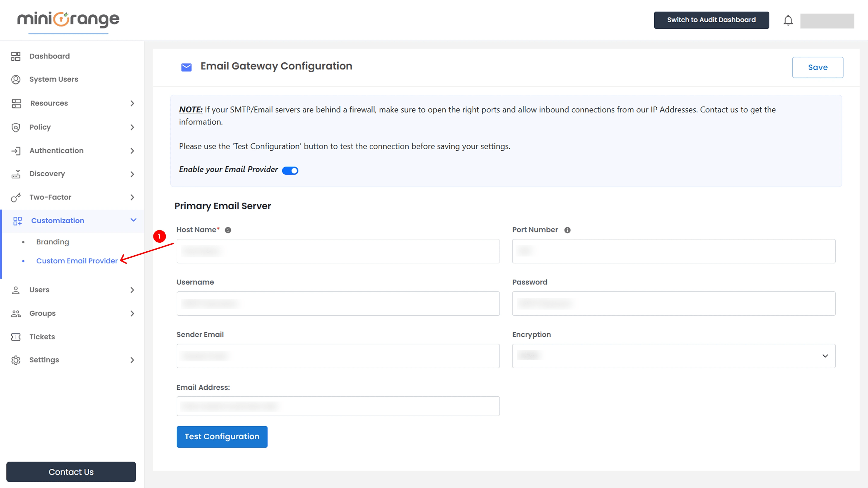Select Custom Email Provider in the sidebar
This screenshot has height=488, width=868.
click(77, 261)
